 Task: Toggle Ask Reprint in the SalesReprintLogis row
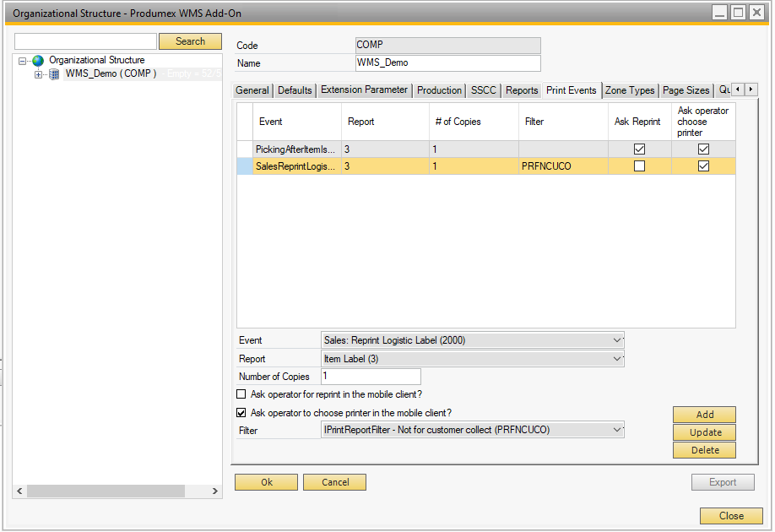639,166
